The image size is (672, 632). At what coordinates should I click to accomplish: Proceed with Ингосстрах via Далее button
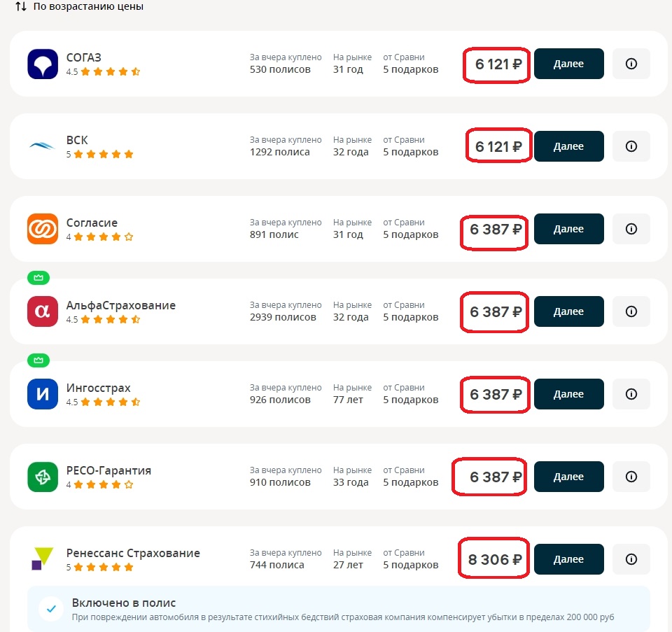[568, 394]
